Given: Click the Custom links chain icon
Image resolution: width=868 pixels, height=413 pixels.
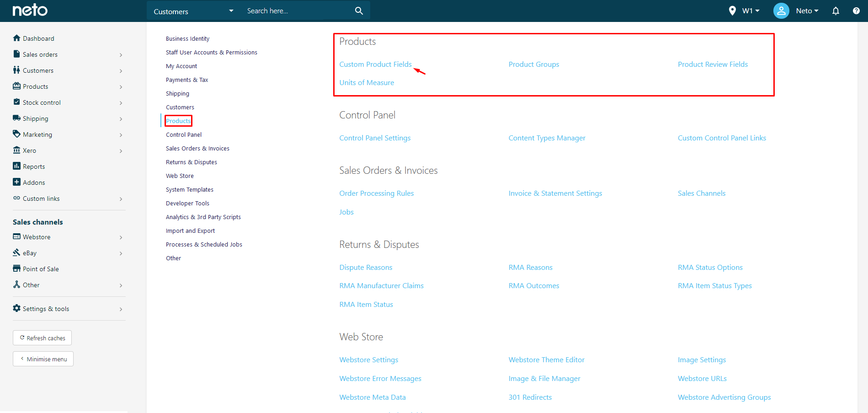Looking at the screenshot, I should click(x=17, y=198).
